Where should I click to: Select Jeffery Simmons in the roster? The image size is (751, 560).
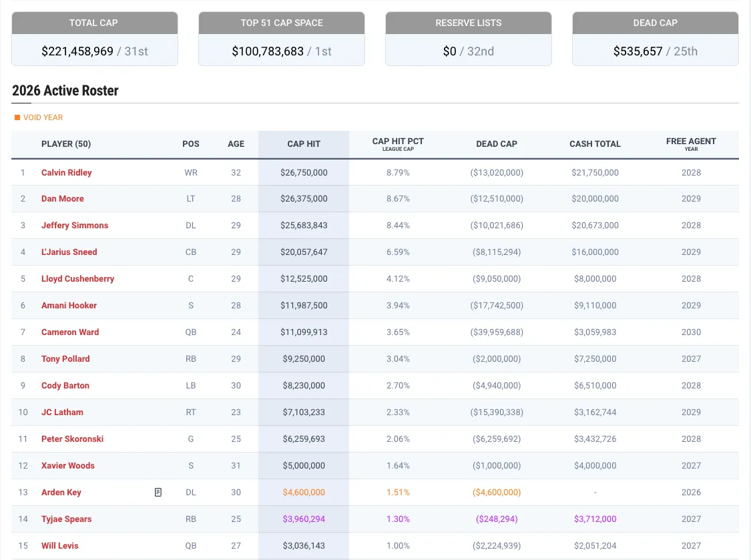click(74, 226)
